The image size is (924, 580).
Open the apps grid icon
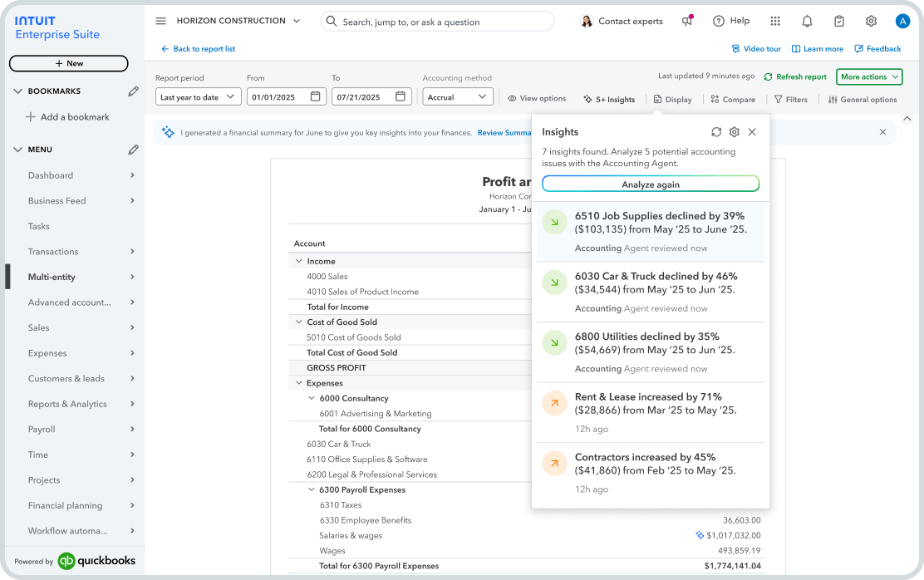775,21
